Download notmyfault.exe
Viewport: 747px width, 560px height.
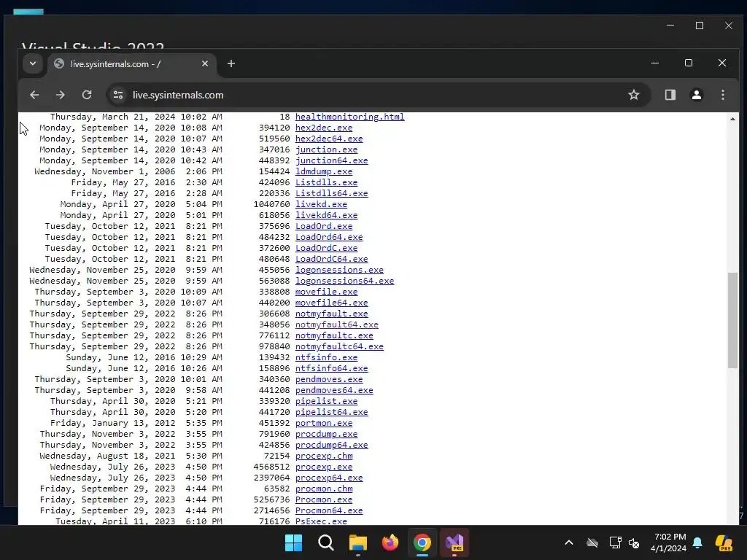point(332,314)
